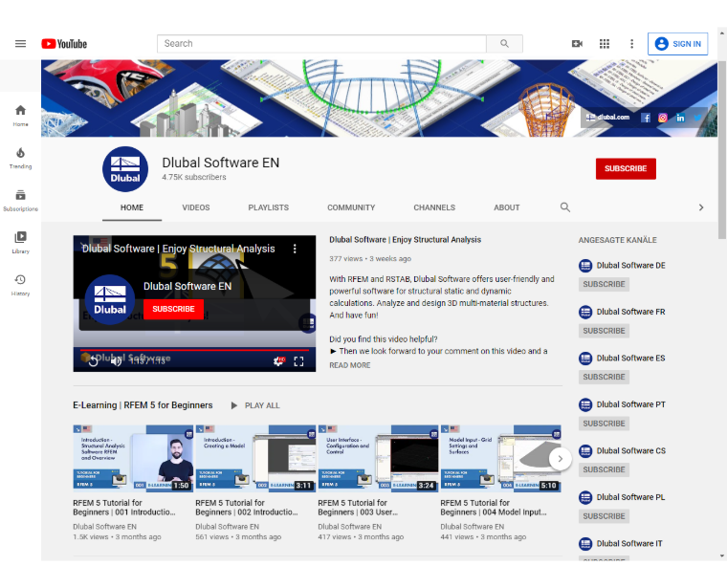Open the COMMUNITY tab
The width and height of the screenshot is (727, 588).
point(351,207)
